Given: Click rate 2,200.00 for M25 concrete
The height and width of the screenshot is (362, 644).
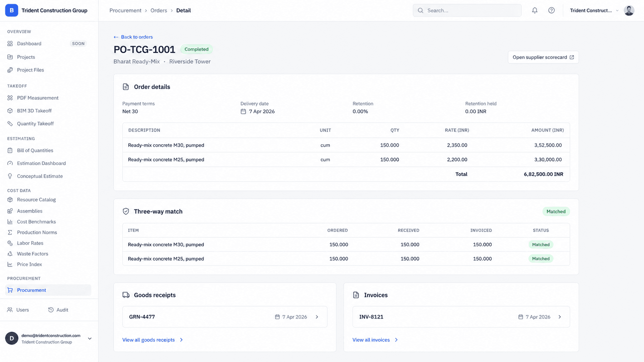Looking at the screenshot, I should click(457, 160).
